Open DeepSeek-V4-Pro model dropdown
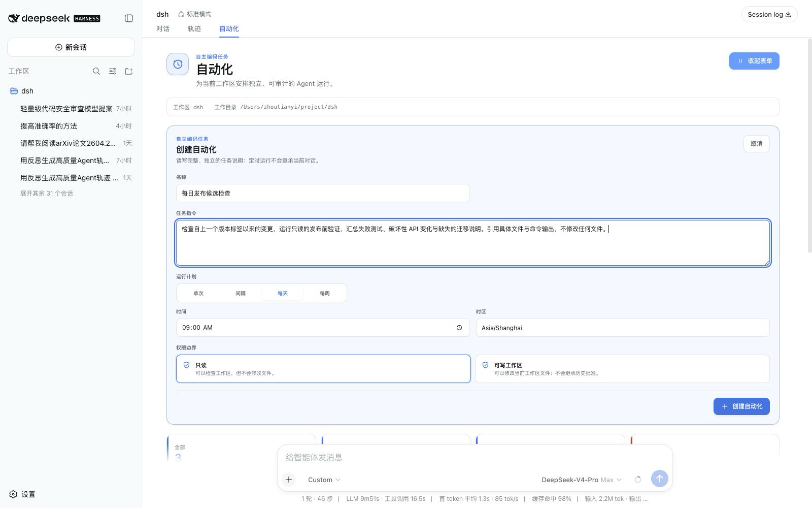The width and height of the screenshot is (812, 508). pos(582,480)
